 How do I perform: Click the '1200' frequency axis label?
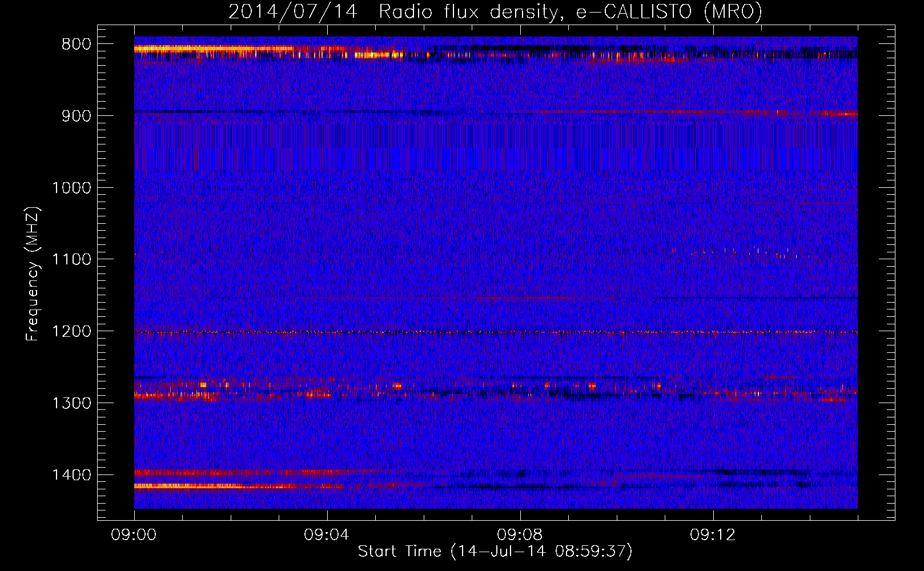point(71,332)
